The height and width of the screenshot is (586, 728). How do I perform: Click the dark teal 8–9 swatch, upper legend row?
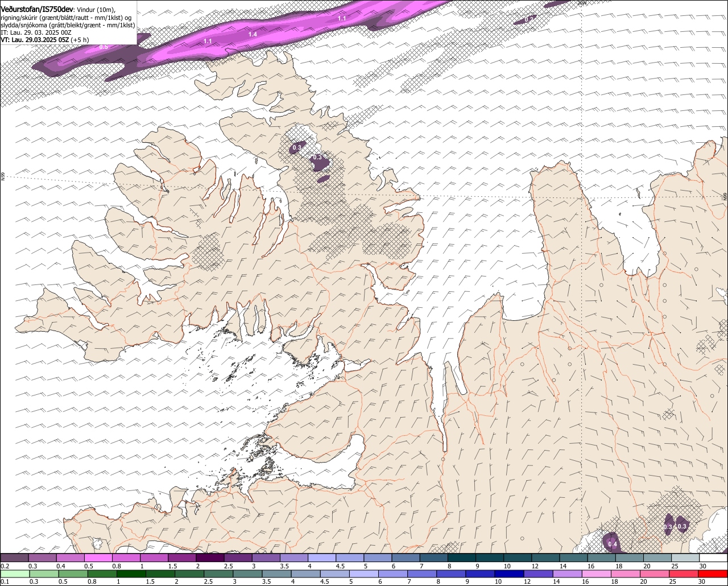click(462, 558)
